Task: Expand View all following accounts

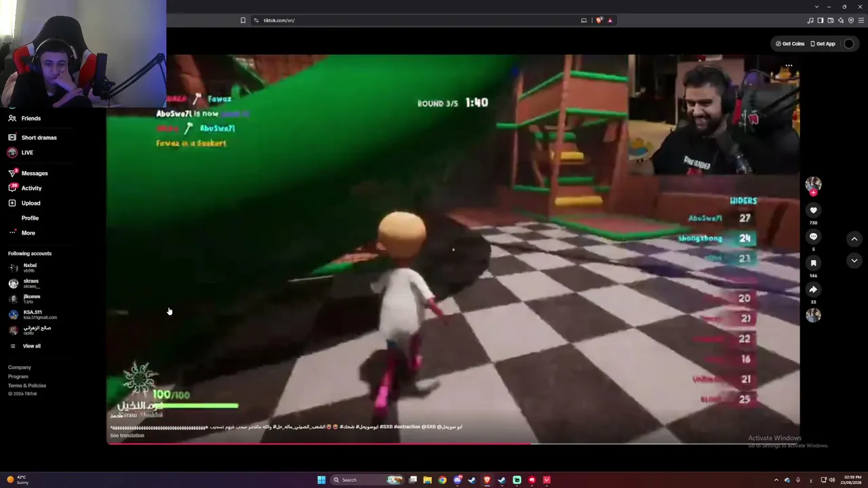Action: click(x=24, y=346)
